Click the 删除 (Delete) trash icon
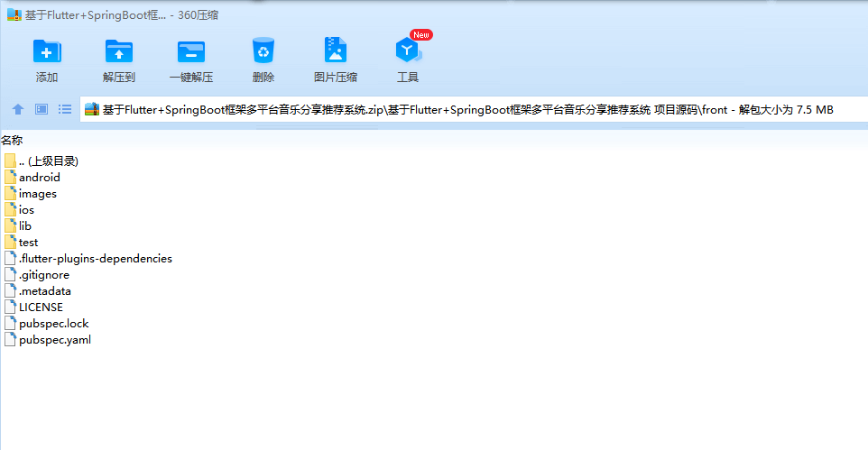This screenshot has height=450, width=868. 263,51
